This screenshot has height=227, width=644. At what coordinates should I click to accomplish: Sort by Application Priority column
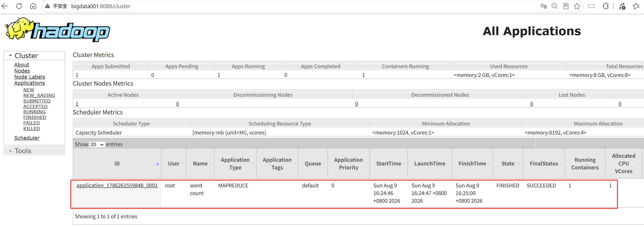[x=349, y=164]
